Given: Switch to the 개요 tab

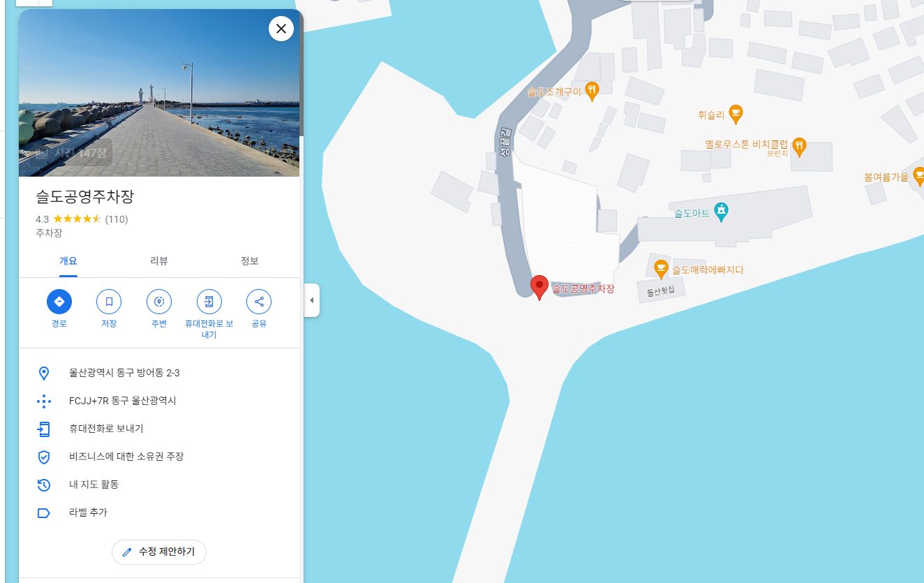Looking at the screenshot, I should coord(68,261).
